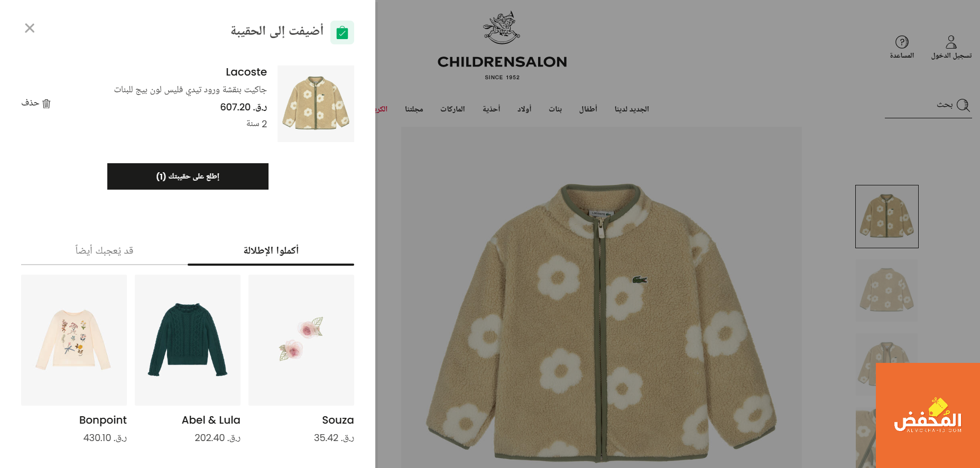Viewport: 980px width, 468px height.
Task: Open the Bonpoint floral top product
Action: pyautogui.click(x=74, y=340)
